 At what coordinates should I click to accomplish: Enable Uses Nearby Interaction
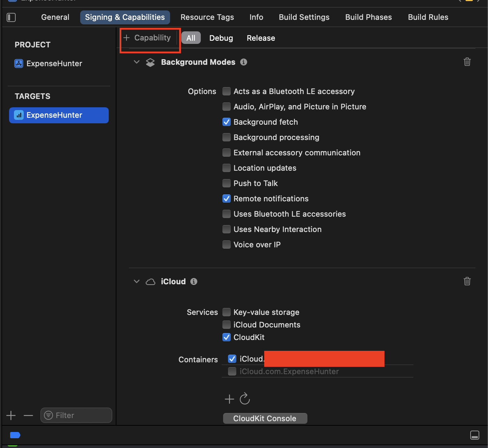click(x=227, y=229)
